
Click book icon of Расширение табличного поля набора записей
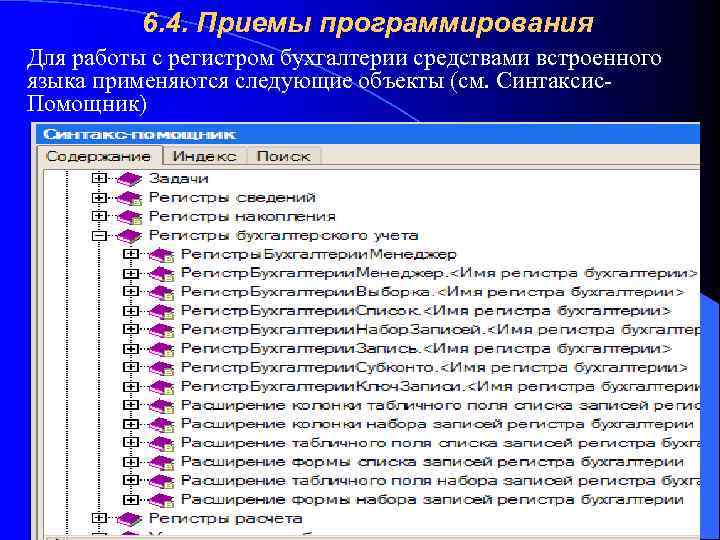tap(162, 481)
